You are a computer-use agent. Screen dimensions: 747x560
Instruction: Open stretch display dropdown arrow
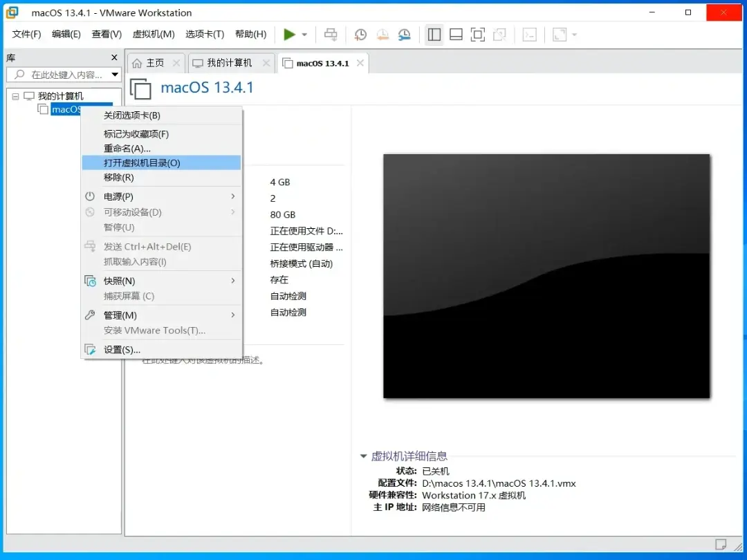point(574,35)
